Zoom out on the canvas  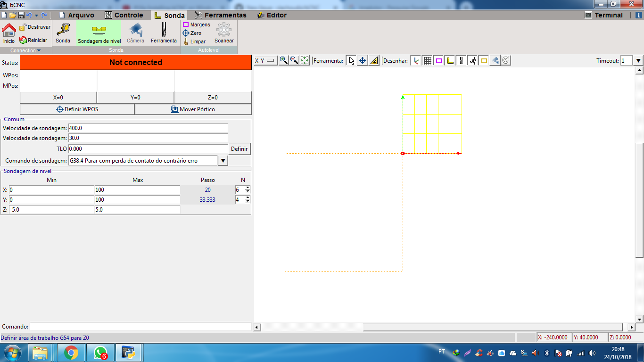tap(294, 60)
